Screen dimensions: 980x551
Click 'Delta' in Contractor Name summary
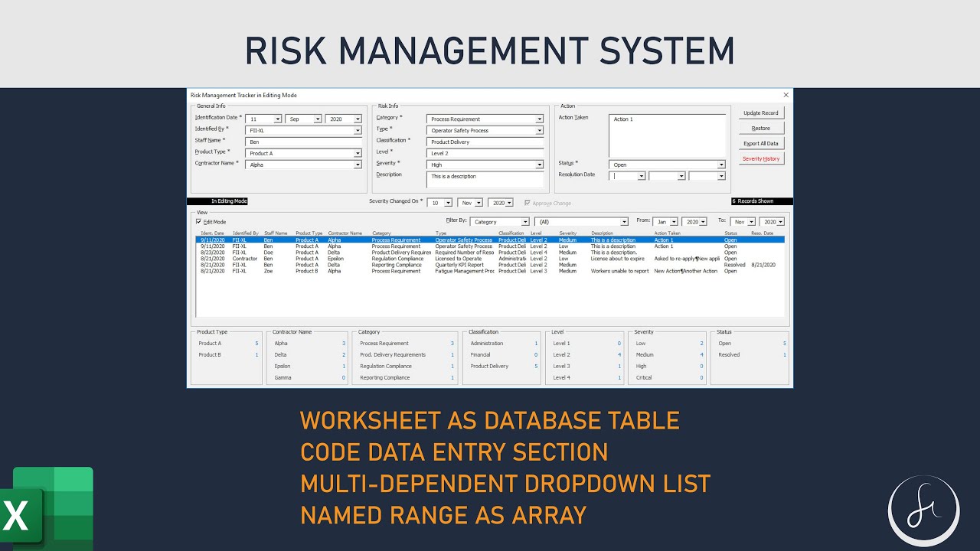click(281, 355)
